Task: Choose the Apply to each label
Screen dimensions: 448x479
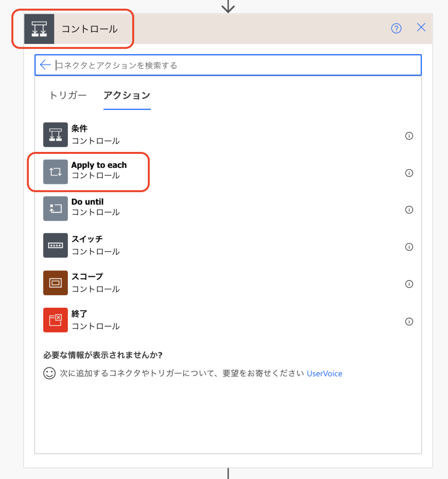Action: 99,165
